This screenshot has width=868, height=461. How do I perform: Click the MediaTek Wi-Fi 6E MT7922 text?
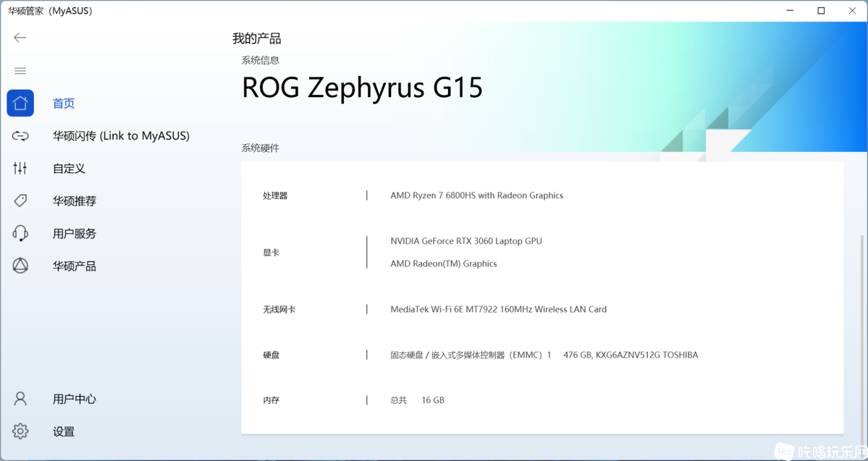tap(498, 309)
